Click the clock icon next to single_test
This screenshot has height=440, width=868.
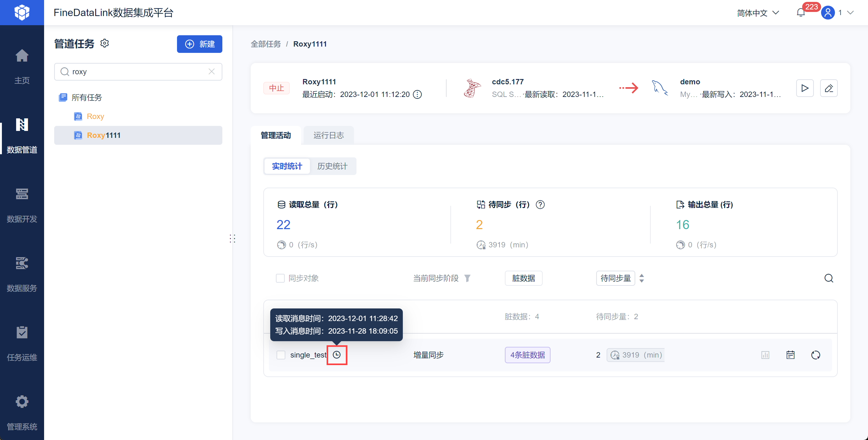point(337,355)
